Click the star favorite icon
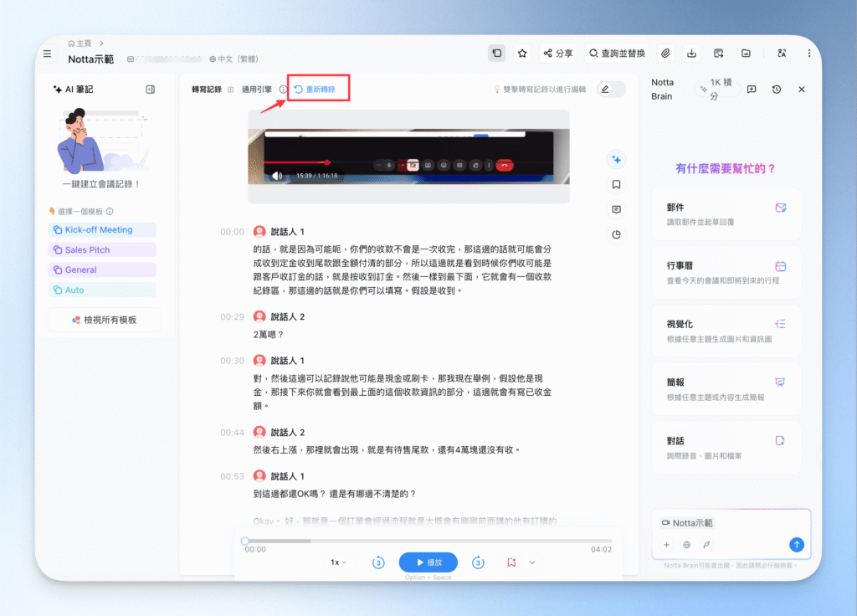This screenshot has width=857, height=616. pos(522,53)
